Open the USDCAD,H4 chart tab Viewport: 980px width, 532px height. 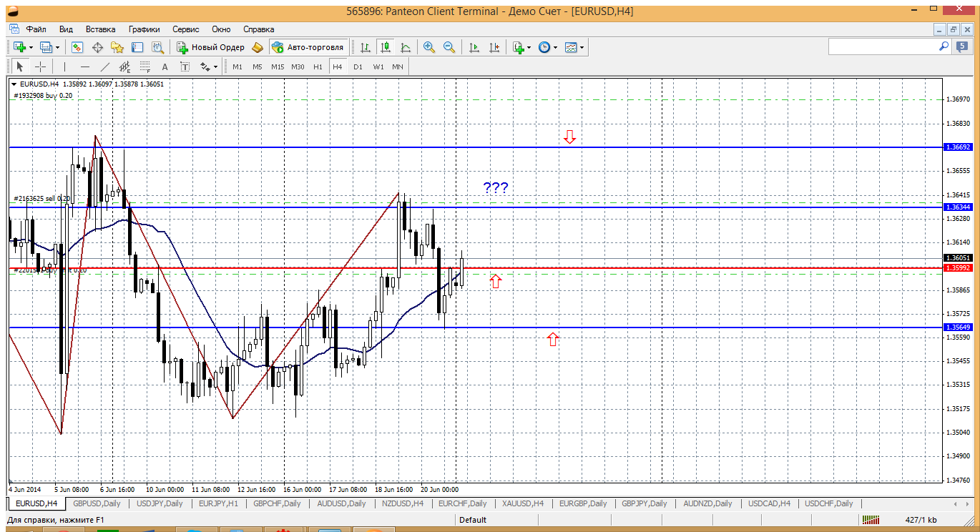(769, 503)
